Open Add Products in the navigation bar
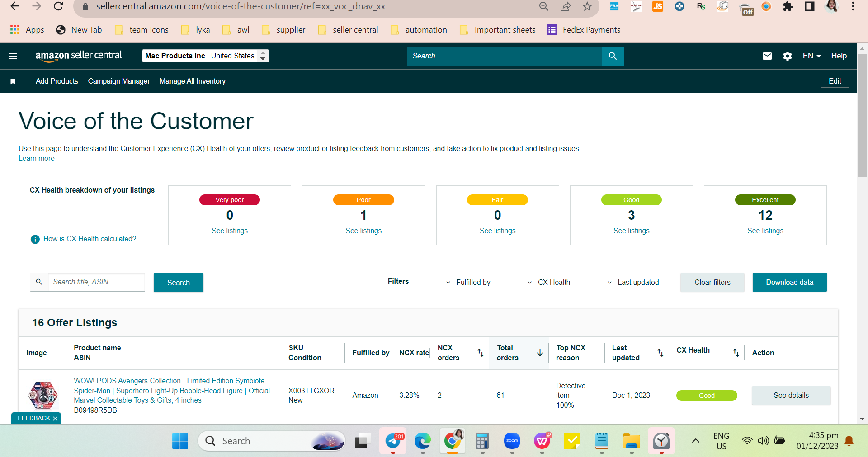 click(57, 81)
